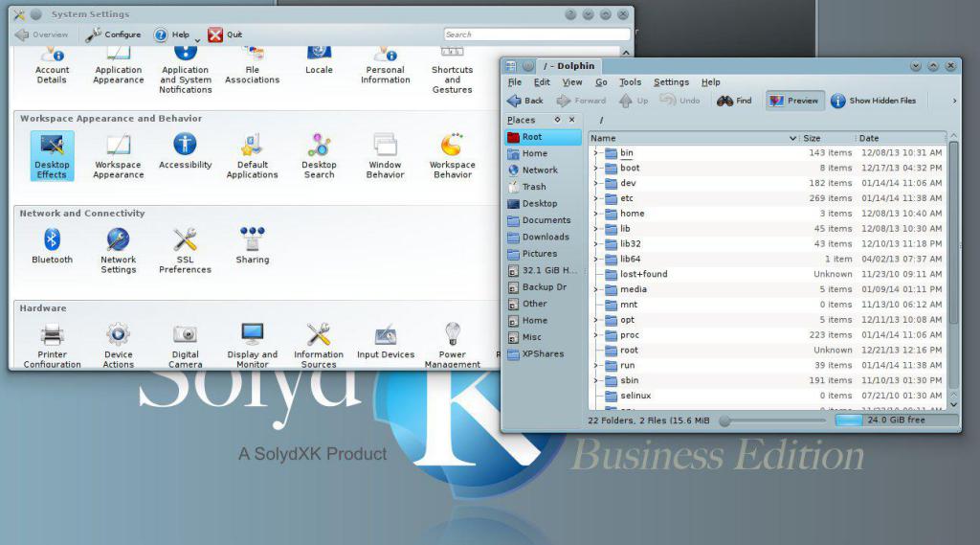
Task: Open Device Actions settings
Action: tap(118, 346)
